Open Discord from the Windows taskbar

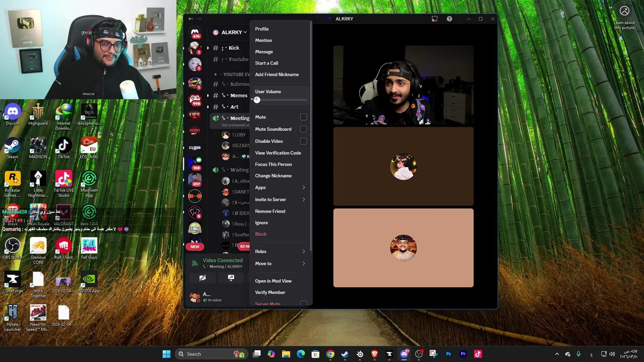pos(404,354)
